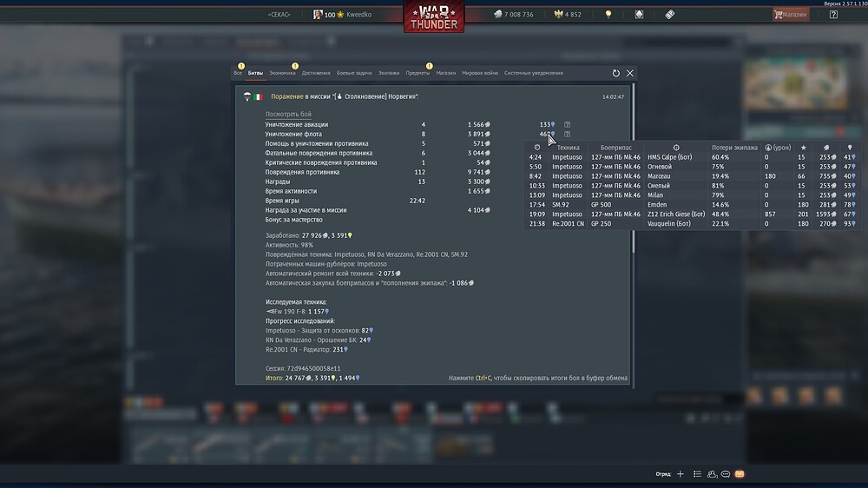Open the squadron members icon in bottom bar
Screen dimensions: 868x488
pos(712,474)
